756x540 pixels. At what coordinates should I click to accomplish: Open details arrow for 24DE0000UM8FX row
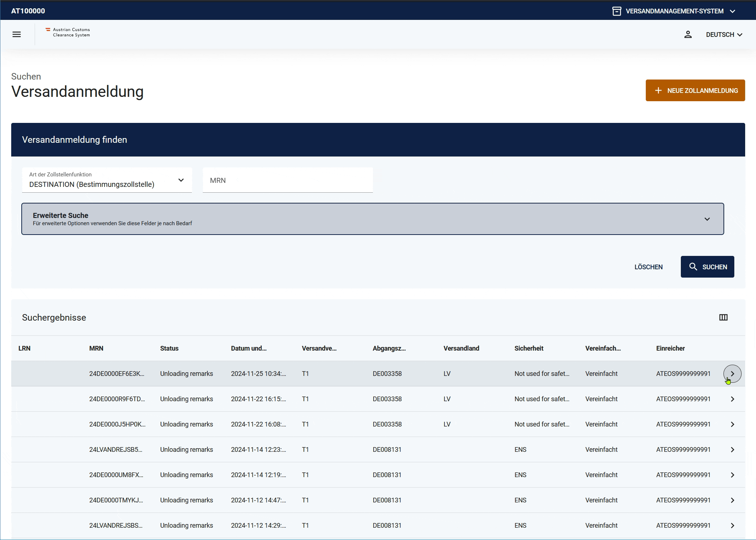[x=732, y=475]
